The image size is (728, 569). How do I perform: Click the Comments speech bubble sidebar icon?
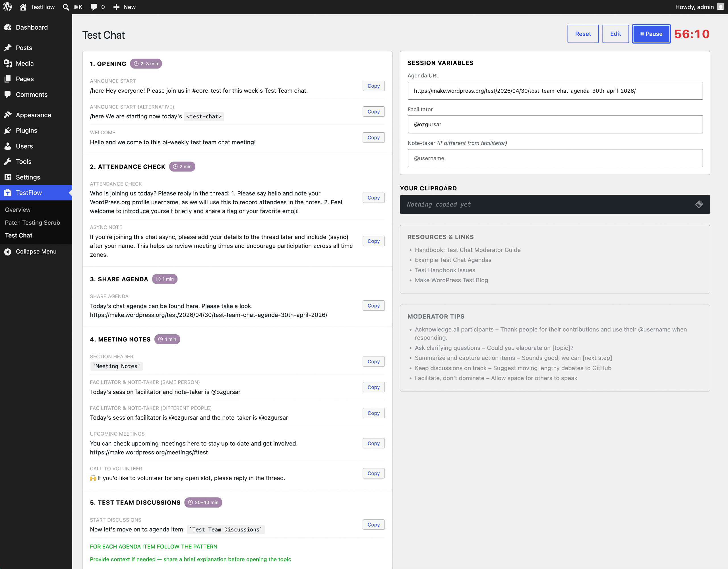[x=8, y=94]
